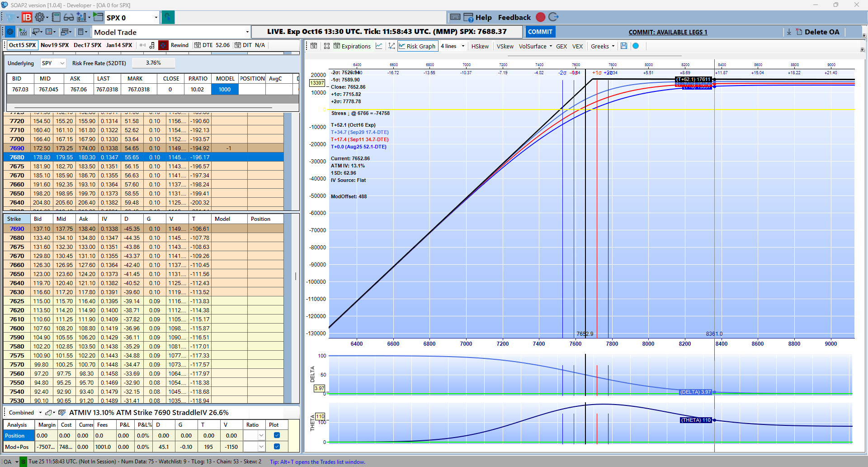This screenshot has height=467, width=868.
Task: Click the COMMIT button
Action: coord(540,32)
